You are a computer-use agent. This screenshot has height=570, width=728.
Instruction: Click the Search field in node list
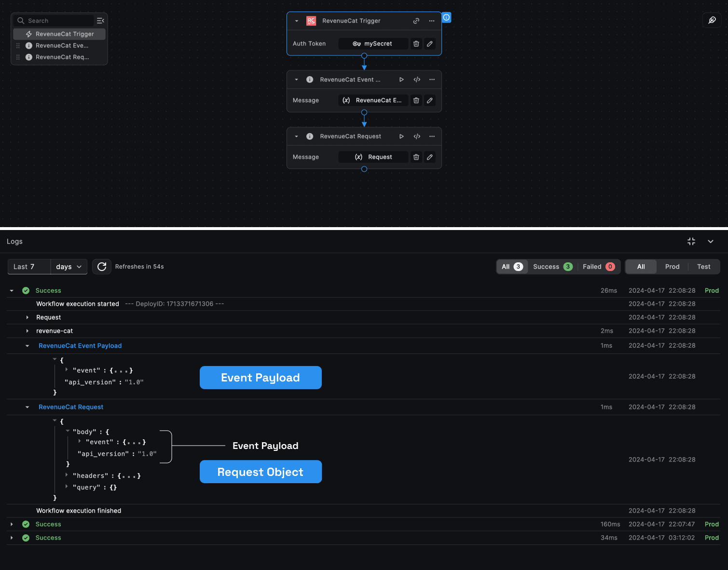pos(54,21)
